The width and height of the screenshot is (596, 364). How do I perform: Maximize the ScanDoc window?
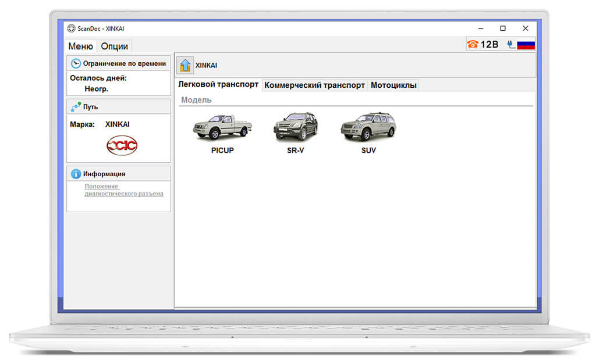(503, 28)
